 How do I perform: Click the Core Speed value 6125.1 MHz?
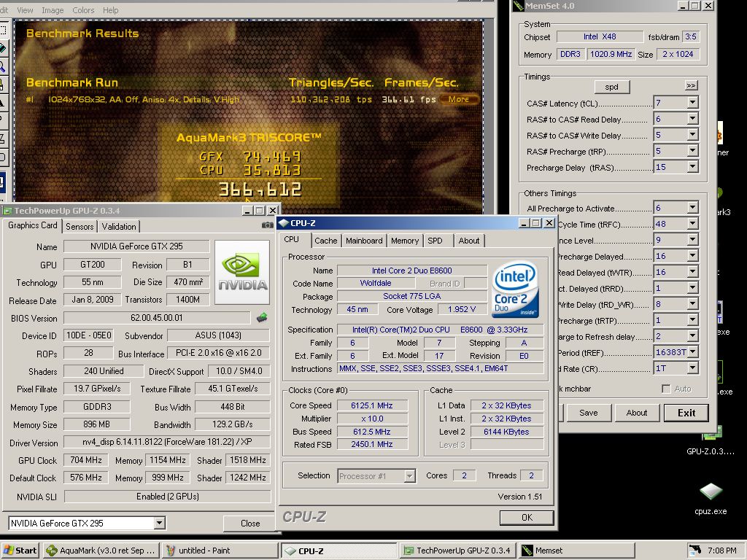(372, 405)
